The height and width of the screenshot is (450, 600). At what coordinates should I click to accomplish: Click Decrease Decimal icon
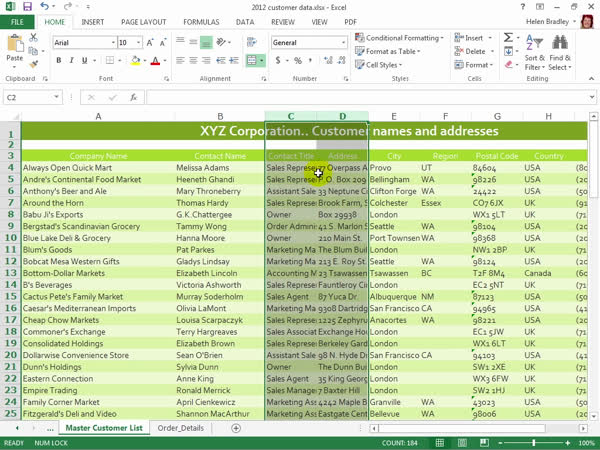[x=341, y=60]
